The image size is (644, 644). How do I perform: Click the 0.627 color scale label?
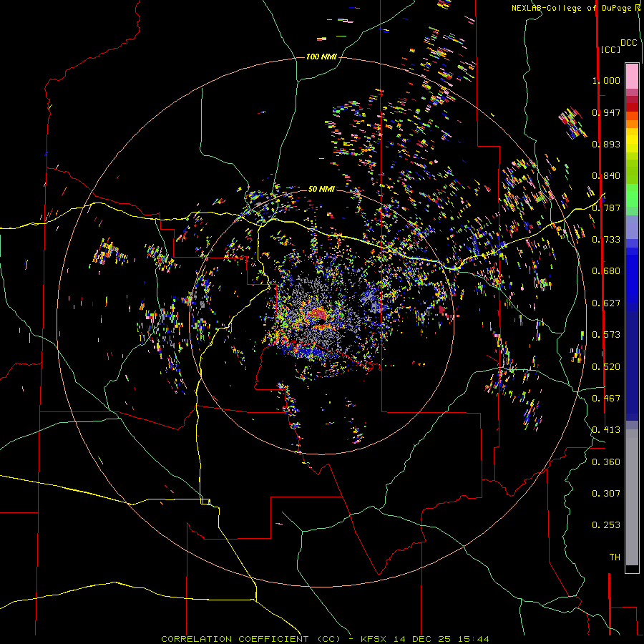tap(606, 303)
